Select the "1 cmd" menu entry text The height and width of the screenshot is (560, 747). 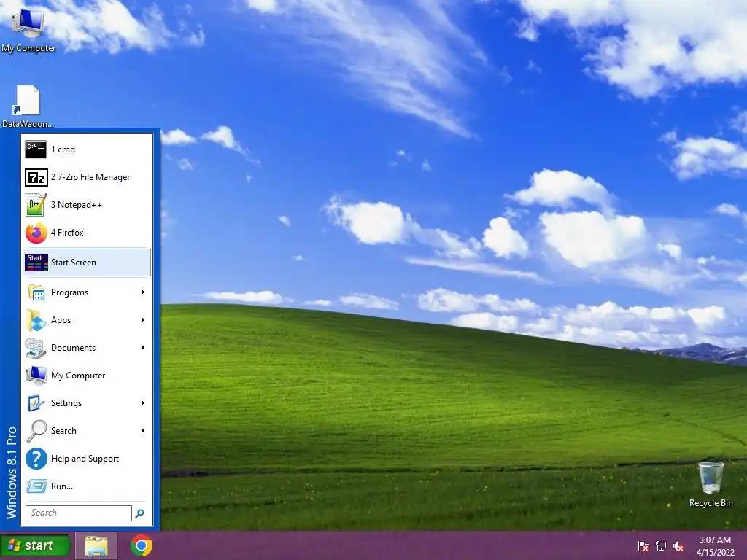click(63, 149)
